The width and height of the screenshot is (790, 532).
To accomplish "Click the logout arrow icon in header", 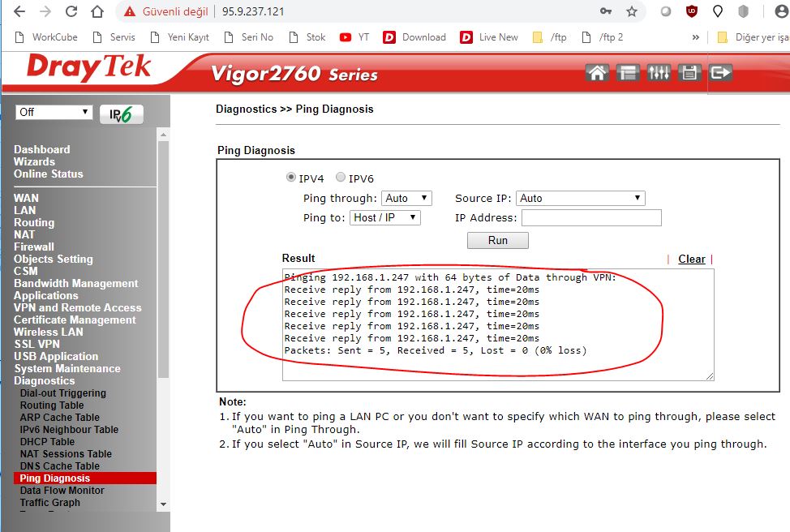I will [720, 73].
